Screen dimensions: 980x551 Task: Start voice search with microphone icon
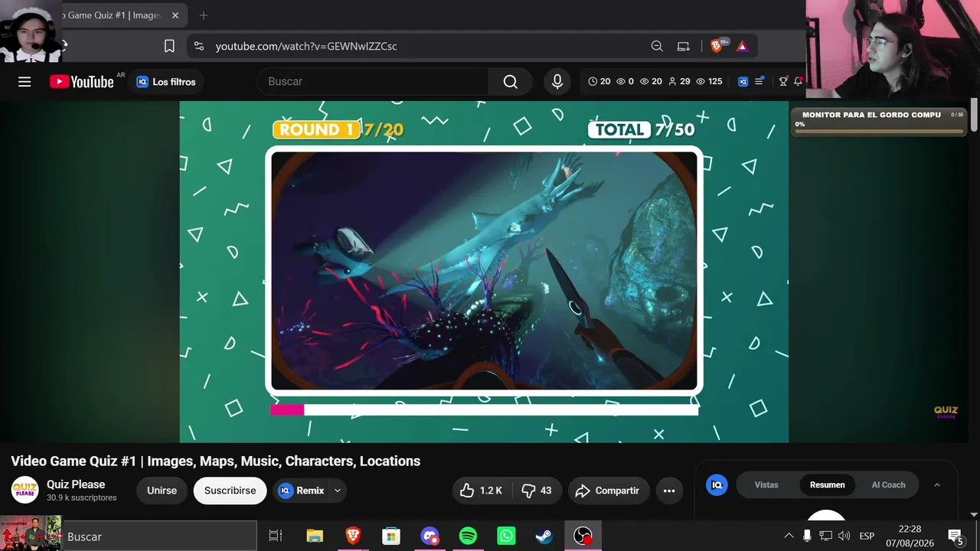coord(557,82)
